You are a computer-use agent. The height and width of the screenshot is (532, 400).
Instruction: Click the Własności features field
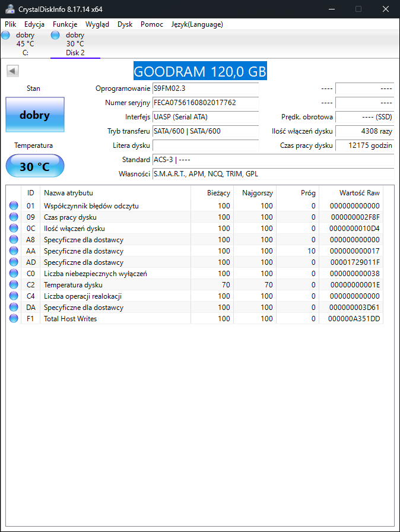pos(274,174)
